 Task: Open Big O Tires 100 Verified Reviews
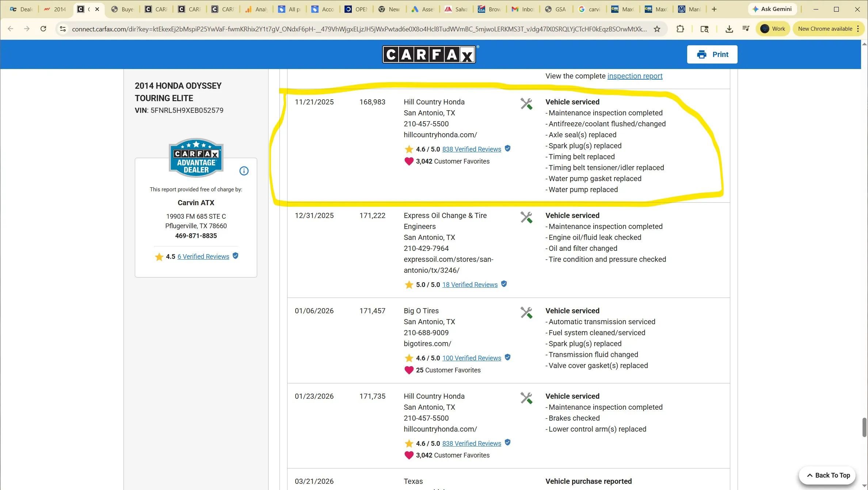tap(471, 358)
